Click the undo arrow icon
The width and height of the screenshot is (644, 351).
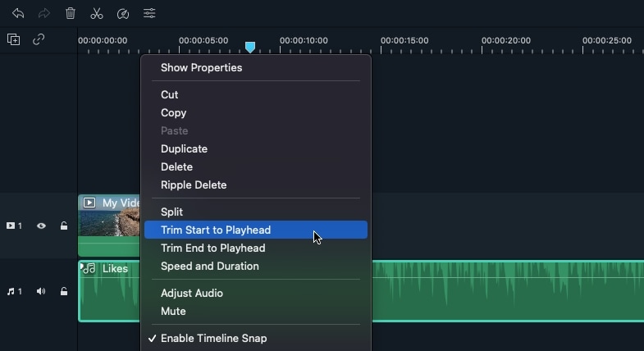(18, 13)
